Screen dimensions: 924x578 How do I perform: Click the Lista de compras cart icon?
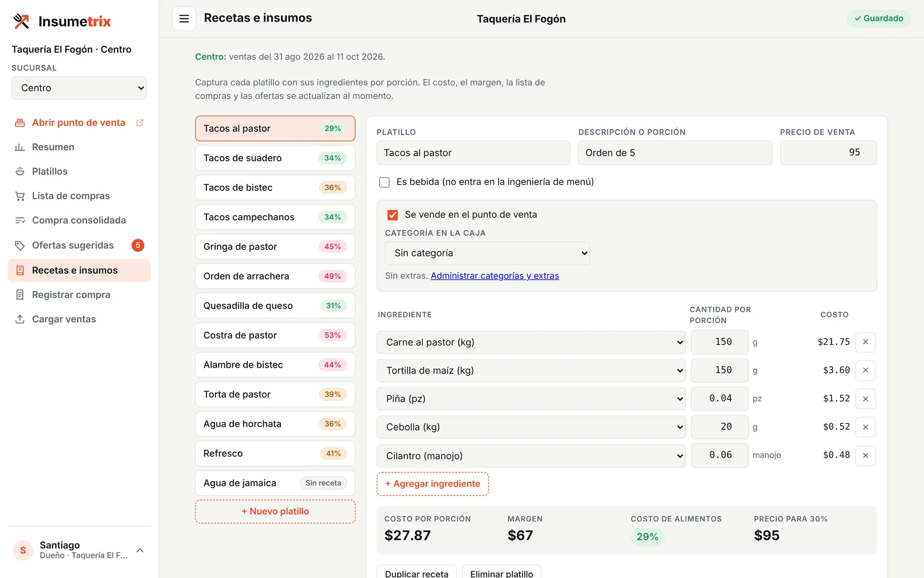(x=20, y=196)
